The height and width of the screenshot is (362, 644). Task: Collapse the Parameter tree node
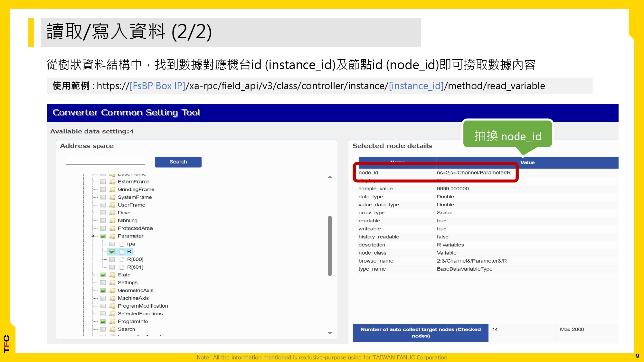(93, 236)
